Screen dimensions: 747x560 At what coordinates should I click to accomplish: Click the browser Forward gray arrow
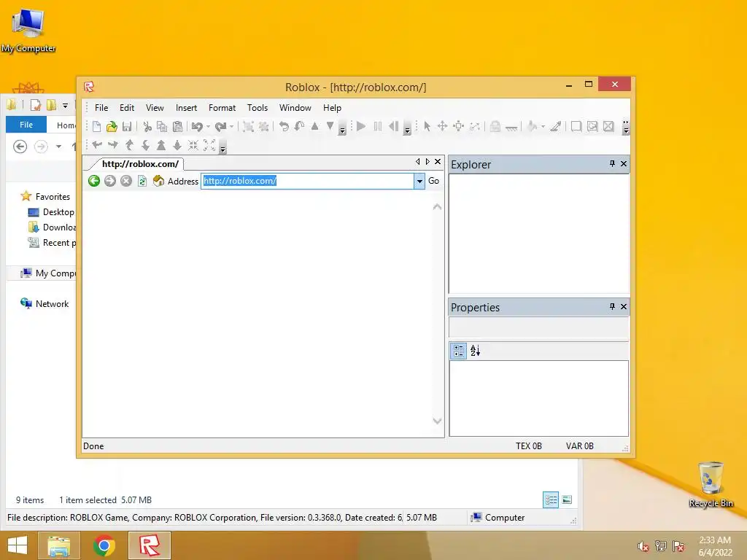110,181
